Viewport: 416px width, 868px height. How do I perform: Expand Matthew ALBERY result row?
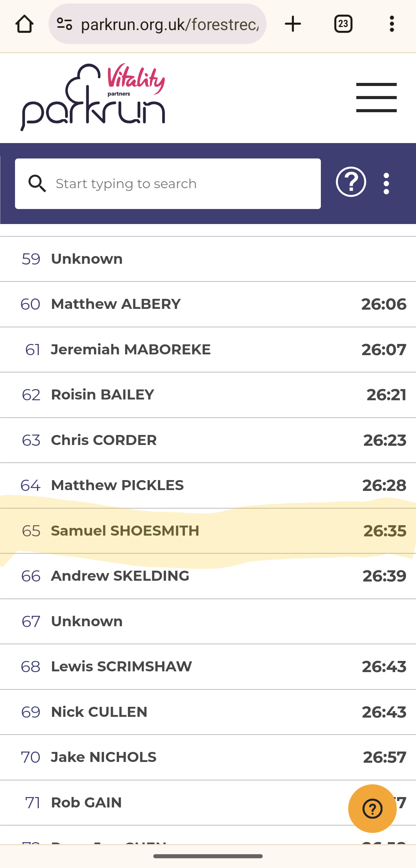coord(208,304)
